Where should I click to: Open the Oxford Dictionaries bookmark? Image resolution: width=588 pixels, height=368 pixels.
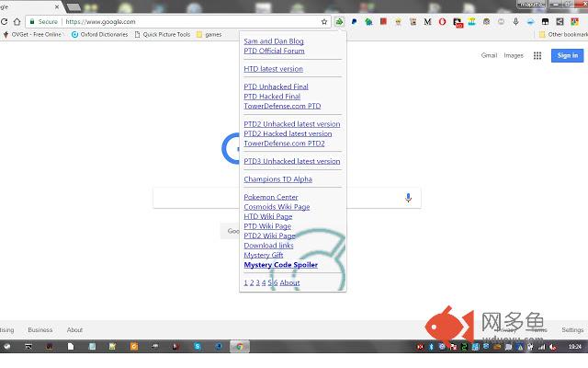pyautogui.click(x=100, y=35)
